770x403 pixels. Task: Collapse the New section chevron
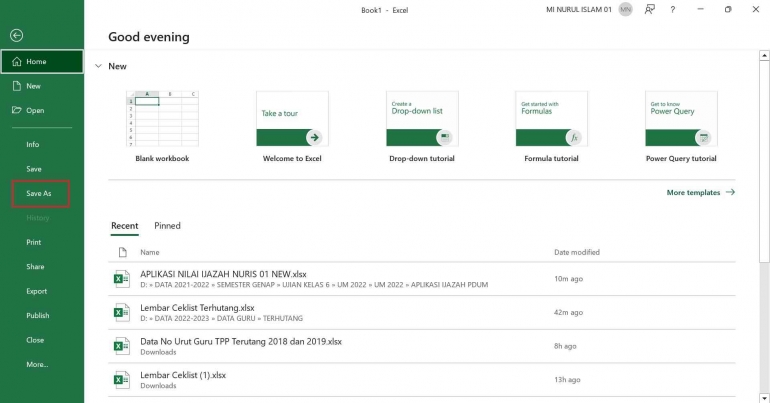point(99,66)
